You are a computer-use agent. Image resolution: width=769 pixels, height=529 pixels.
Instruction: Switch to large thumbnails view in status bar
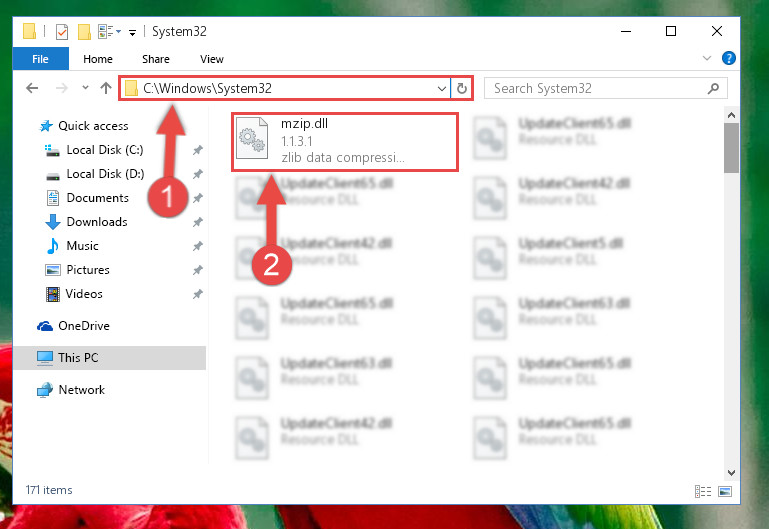[725, 491]
